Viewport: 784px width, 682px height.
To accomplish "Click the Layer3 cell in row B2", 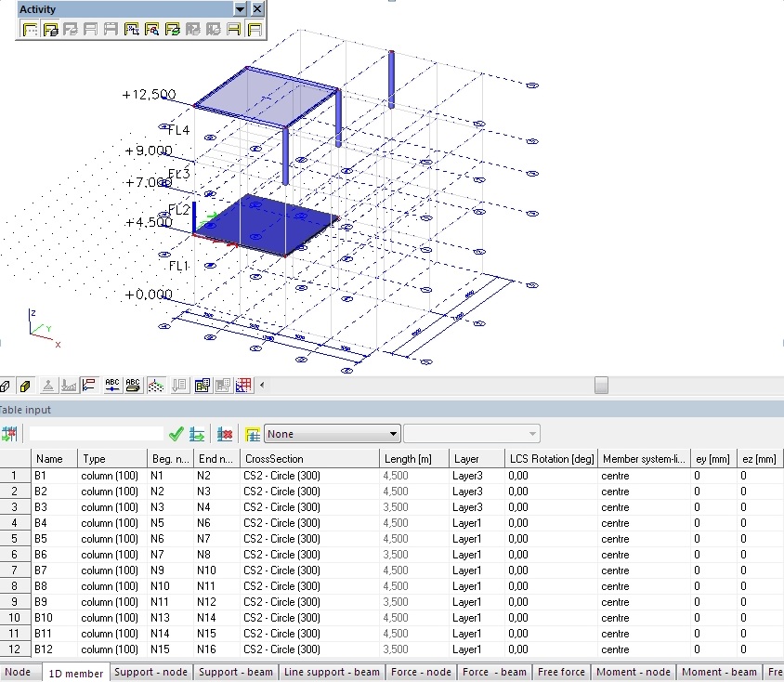I will [477, 492].
